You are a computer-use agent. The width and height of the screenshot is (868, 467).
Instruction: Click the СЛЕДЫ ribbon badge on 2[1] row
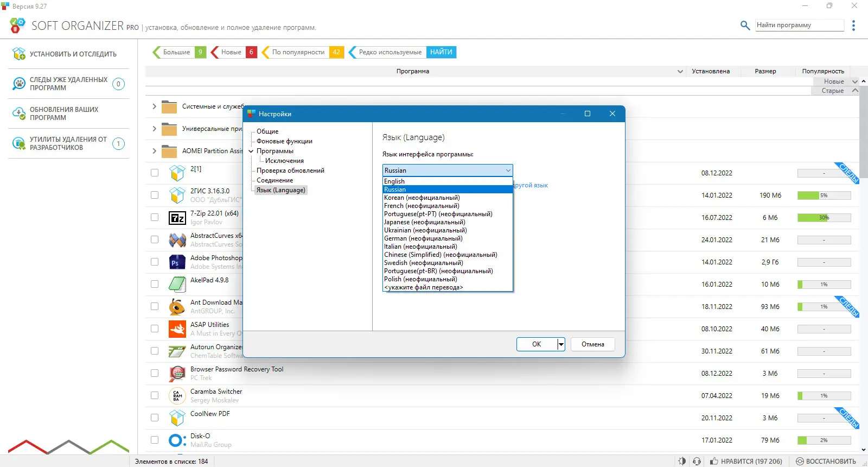coord(848,173)
